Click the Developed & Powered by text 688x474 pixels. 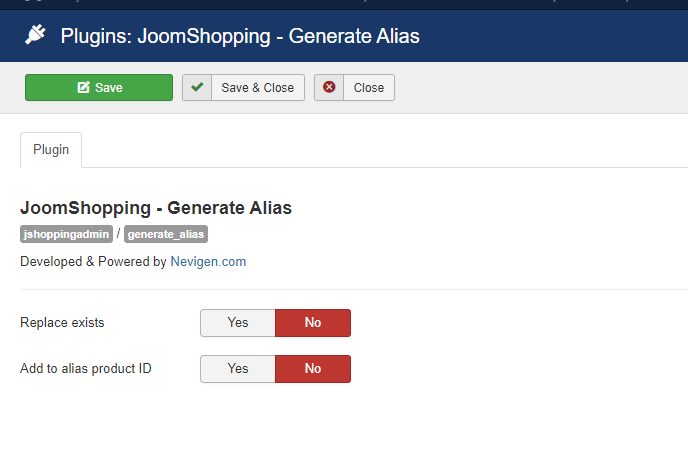pos(93,262)
